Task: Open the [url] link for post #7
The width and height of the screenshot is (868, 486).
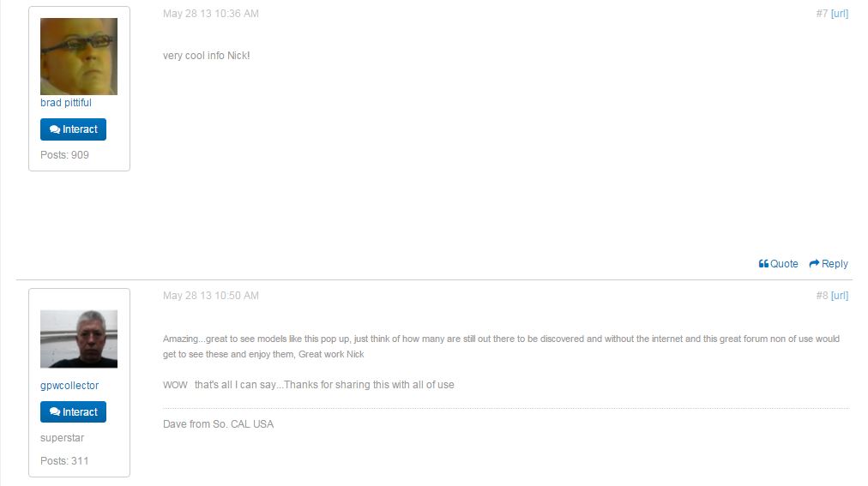Action: click(840, 14)
